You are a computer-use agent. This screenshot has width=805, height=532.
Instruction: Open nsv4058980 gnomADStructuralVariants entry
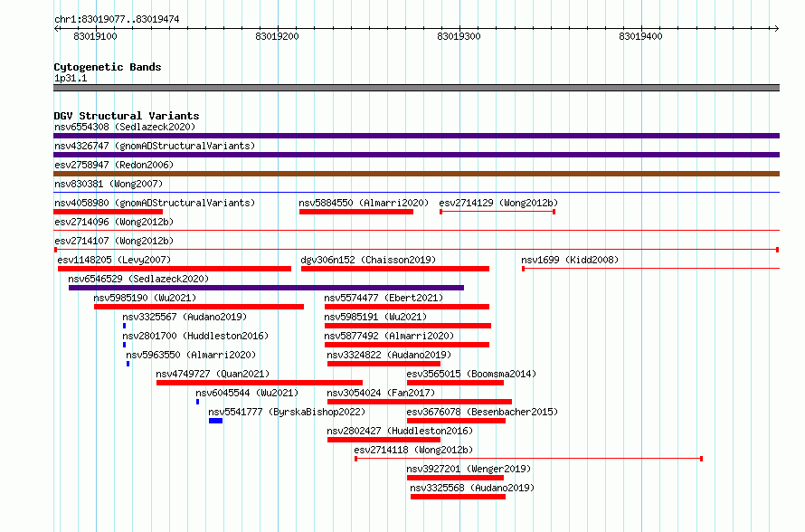[155, 203]
